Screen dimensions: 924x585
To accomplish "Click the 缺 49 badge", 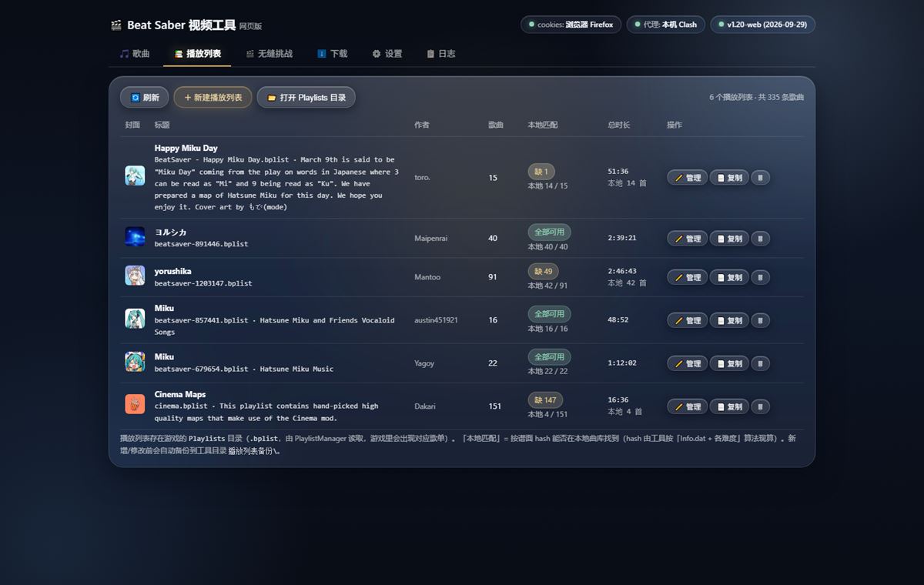I will coord(544,271).
